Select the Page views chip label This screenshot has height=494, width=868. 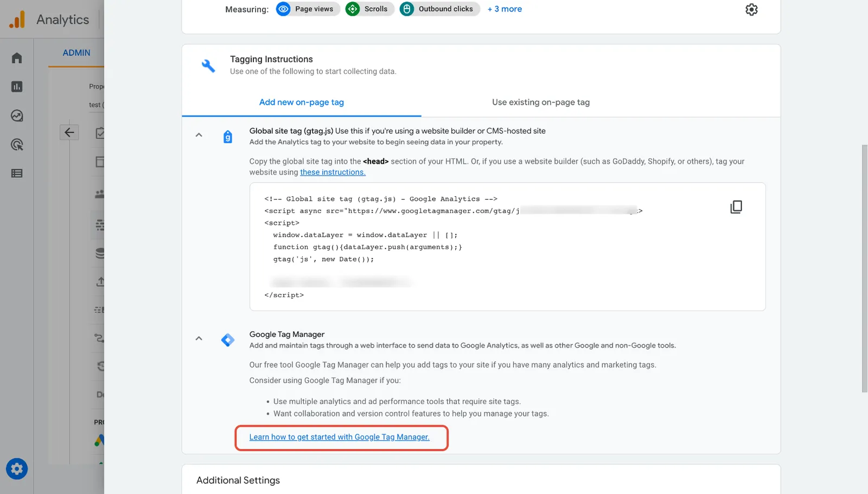(314, 9)
